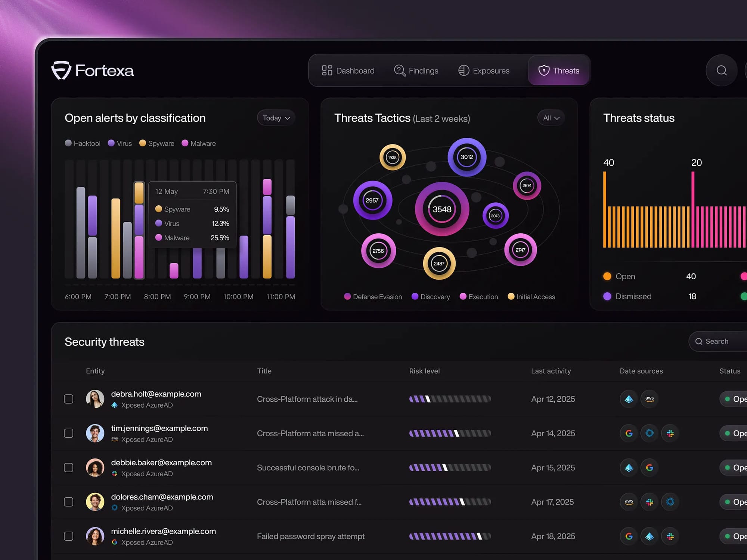This screenshot has width=747, height=560.
Task: Select the 3548 center bubble in Threats Tactics
Action: (442, 209)
